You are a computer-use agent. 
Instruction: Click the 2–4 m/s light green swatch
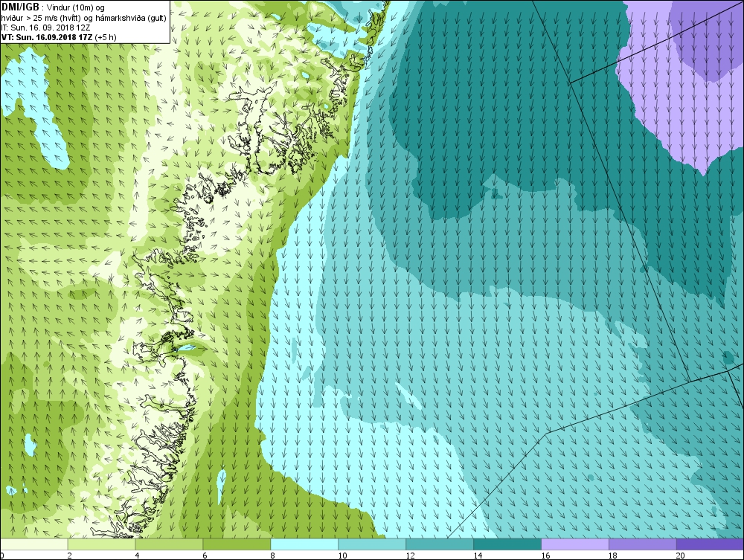click(x=101, y=544)
